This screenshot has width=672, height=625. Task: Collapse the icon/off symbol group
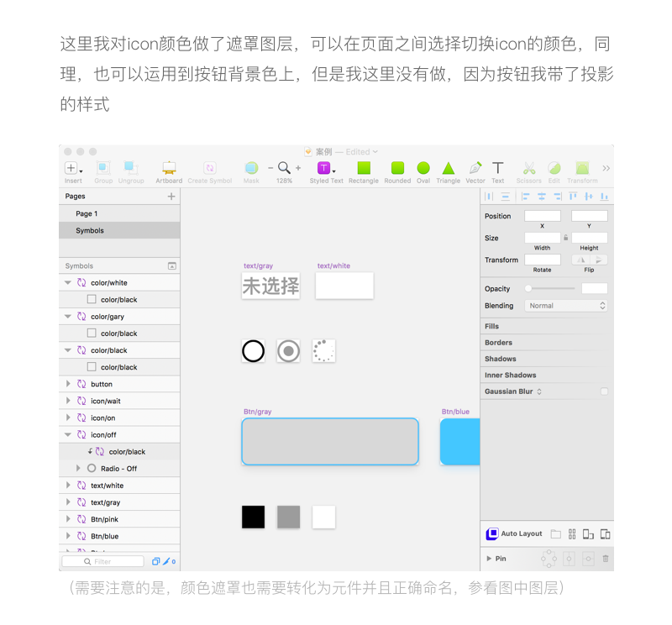pos(68,434)
